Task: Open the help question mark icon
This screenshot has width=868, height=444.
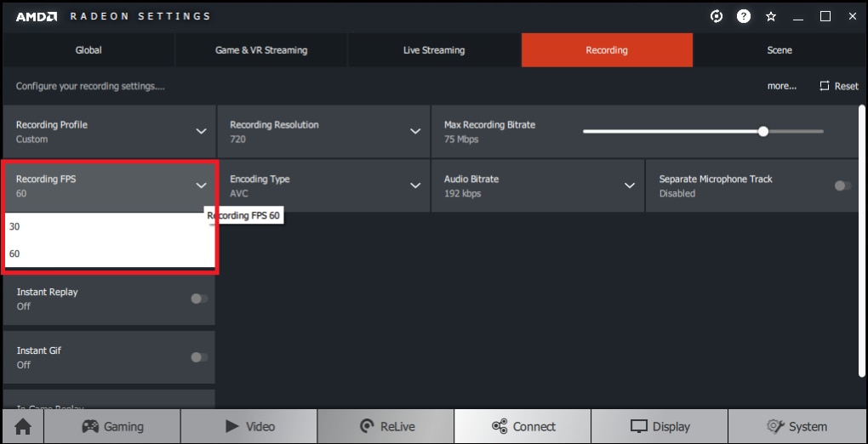Action: (743, 17)
